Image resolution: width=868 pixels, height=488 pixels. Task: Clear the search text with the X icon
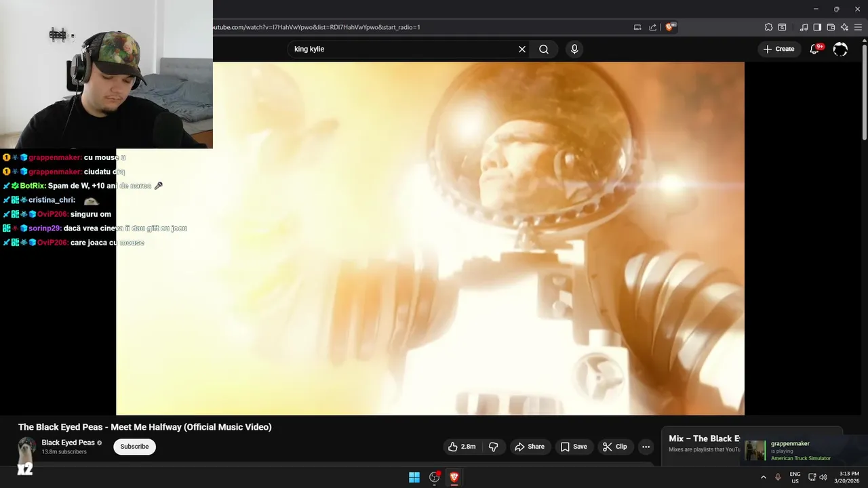522,49
